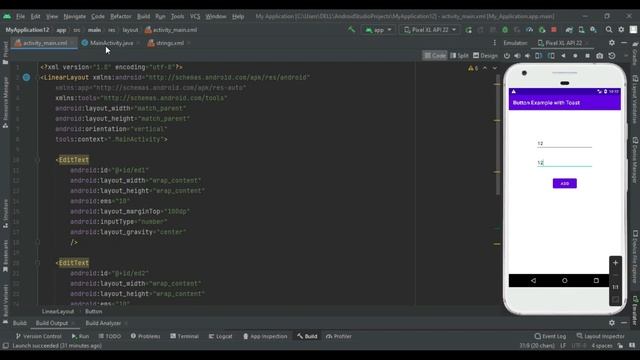
Task: Click the gutter icon beside LinearLayout line
Action: click(x=26, y=77)
